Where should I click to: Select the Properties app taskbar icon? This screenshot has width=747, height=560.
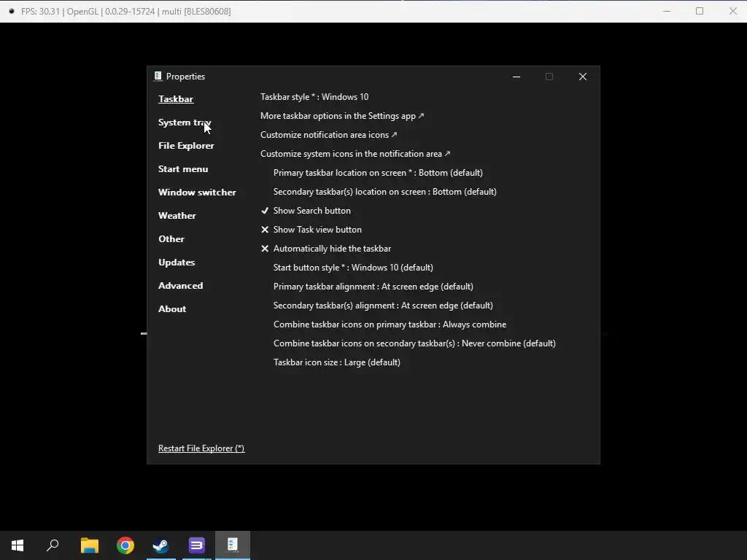[233, 544]
